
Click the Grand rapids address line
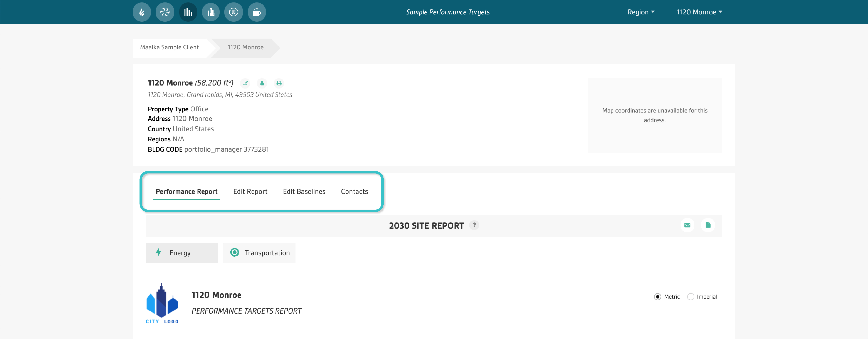coord(220,95)
